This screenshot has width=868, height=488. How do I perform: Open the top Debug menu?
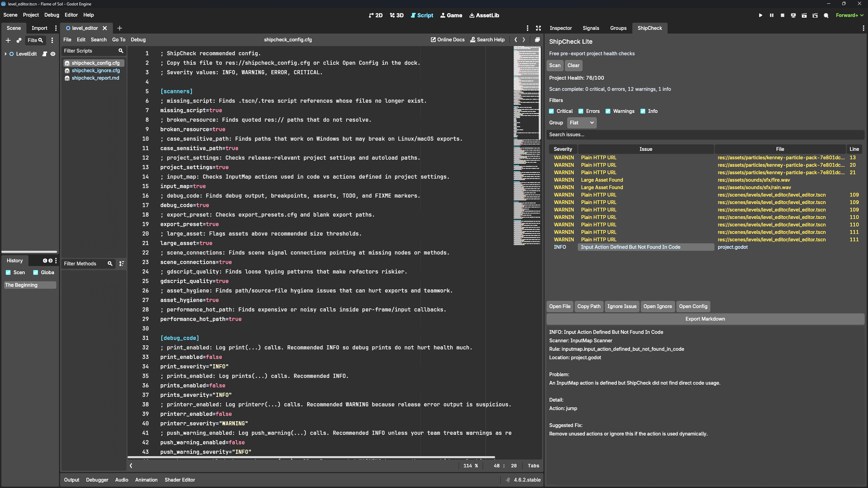coord(52,15)
